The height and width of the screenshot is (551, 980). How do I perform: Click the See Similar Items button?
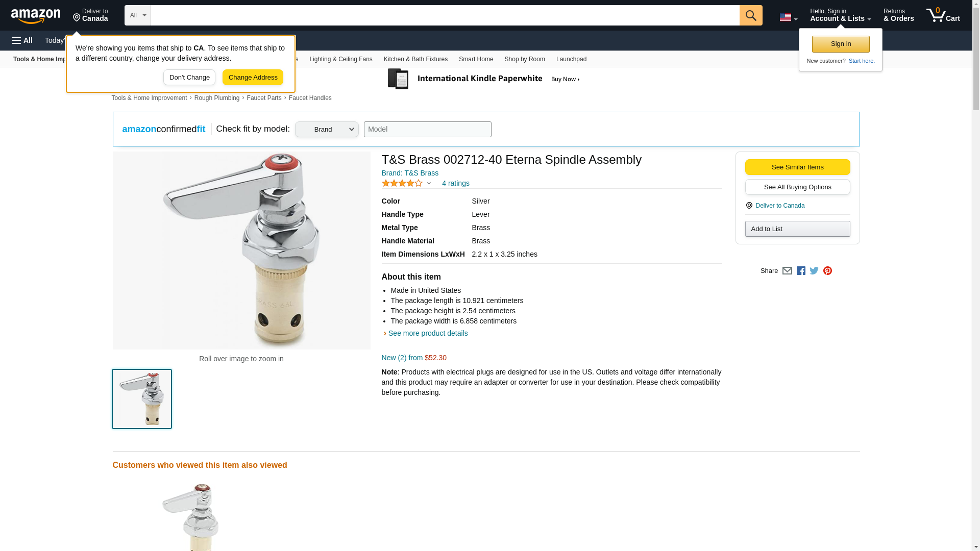pos(797,167)
